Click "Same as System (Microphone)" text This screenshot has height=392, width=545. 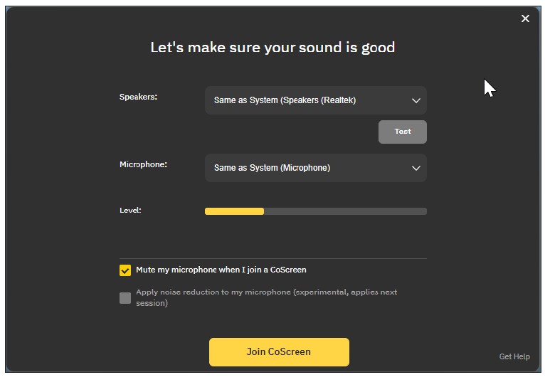click(x=272, y=168)
